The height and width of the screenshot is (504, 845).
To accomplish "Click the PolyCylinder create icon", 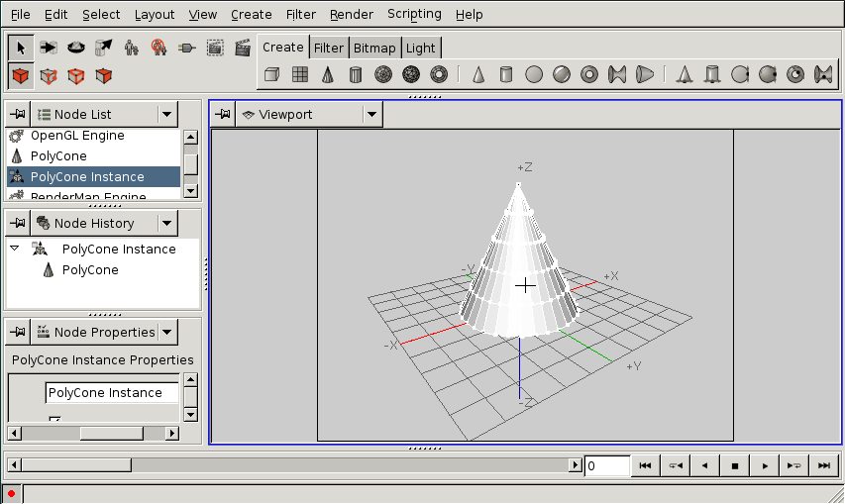I will (355, 74).
